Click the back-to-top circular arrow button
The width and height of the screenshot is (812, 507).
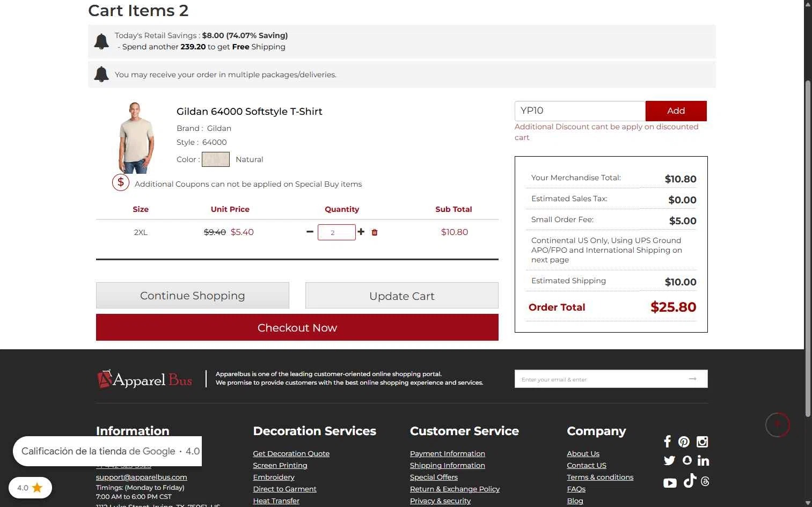(778, 425)
